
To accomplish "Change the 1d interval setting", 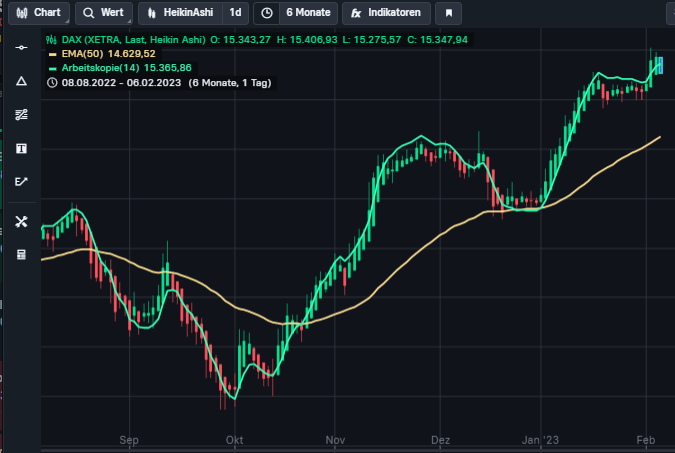I will [x=235, y=13].
